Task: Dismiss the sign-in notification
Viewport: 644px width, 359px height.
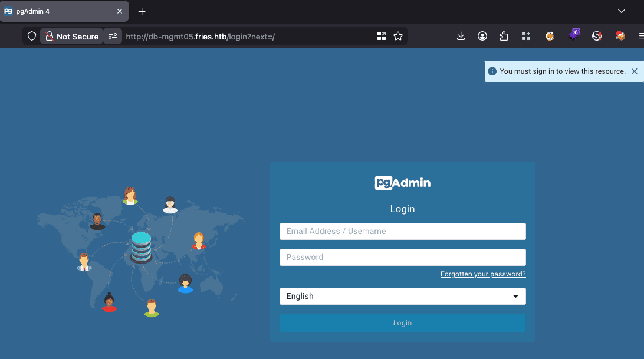Action: click(x=634, y=71)
